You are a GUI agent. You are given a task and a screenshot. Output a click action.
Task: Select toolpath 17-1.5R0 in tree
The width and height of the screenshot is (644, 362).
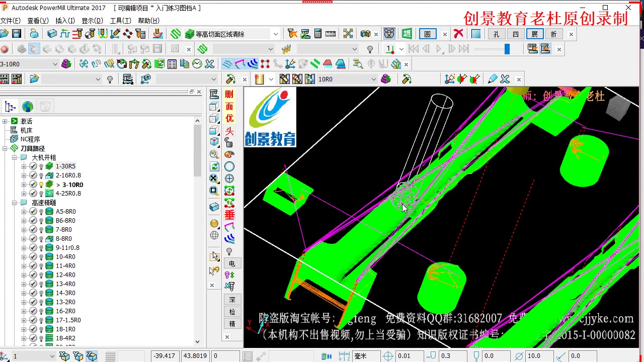click(x=68, y=320)
